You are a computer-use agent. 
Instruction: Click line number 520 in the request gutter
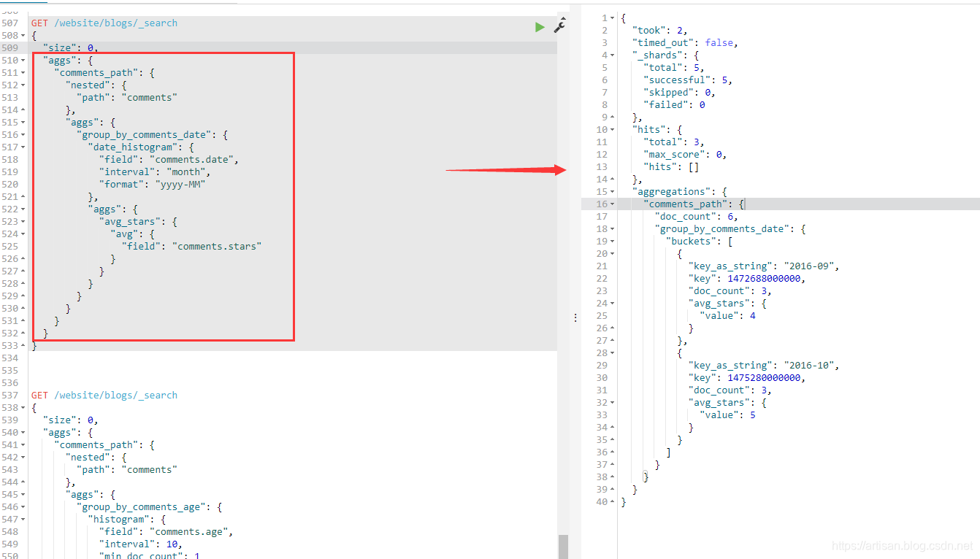pos(10,185)
